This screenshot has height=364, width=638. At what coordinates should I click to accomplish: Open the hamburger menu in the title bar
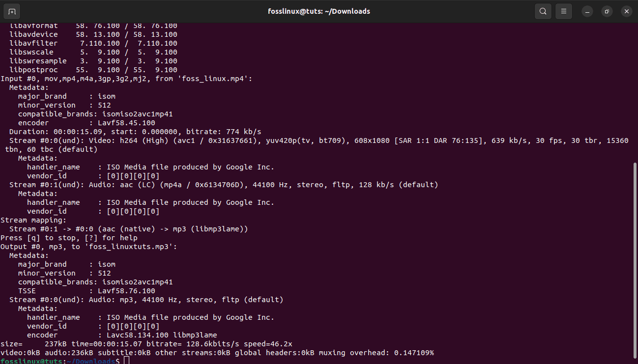[564, 11]
